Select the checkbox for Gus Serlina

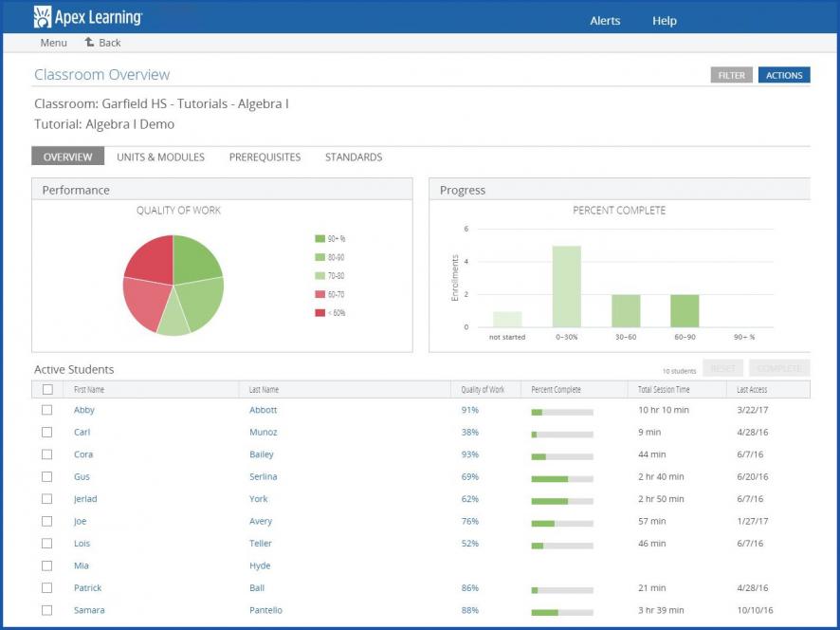coord(47,477)
